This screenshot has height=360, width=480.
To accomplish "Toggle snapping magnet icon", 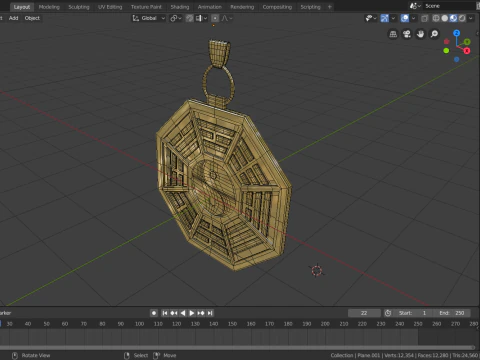I will click(x=189, y=18).
